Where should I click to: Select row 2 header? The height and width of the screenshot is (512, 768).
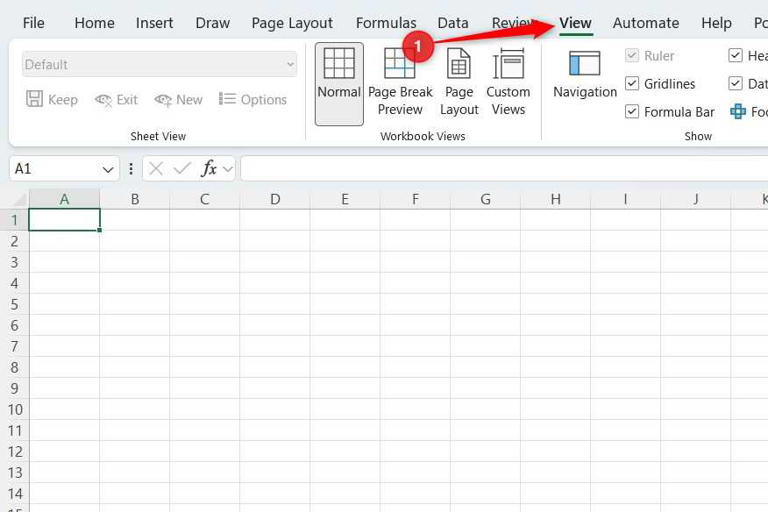tap(15, 241)
